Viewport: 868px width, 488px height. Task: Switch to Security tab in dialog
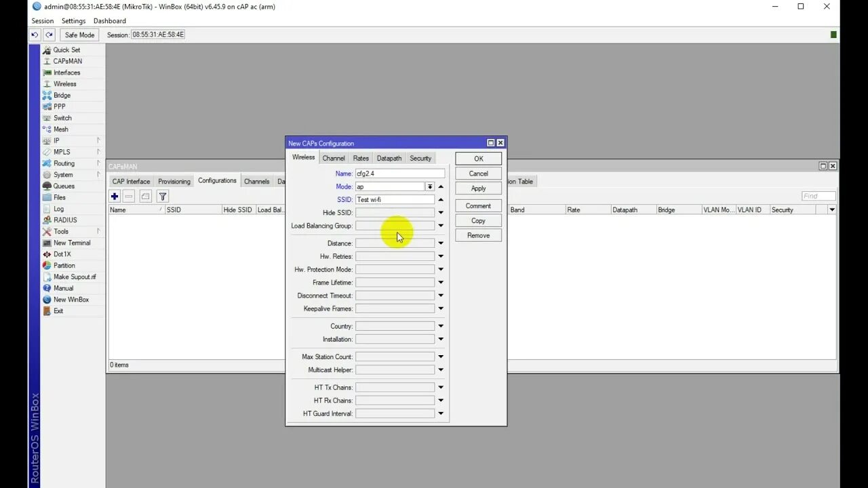click(x=420, y=158)
